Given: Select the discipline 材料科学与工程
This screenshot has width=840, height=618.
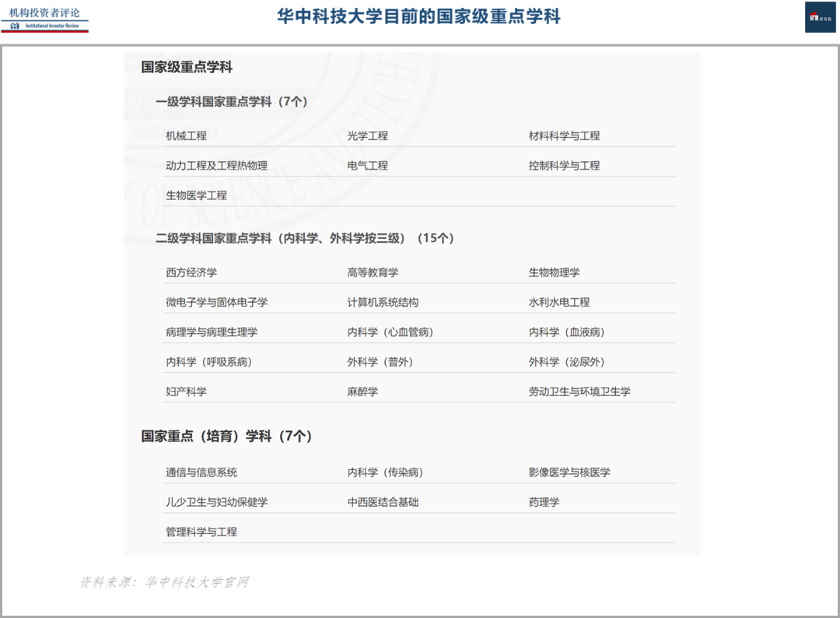Looking at the screenshot, I should click(564, 135).
